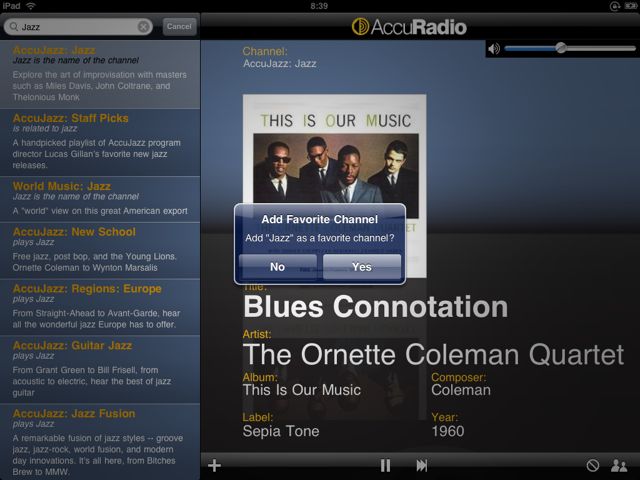The width and height of the screenshot is (640, 480).
Task: Select the World Music: Jazz channel
Action: point(100,199)
